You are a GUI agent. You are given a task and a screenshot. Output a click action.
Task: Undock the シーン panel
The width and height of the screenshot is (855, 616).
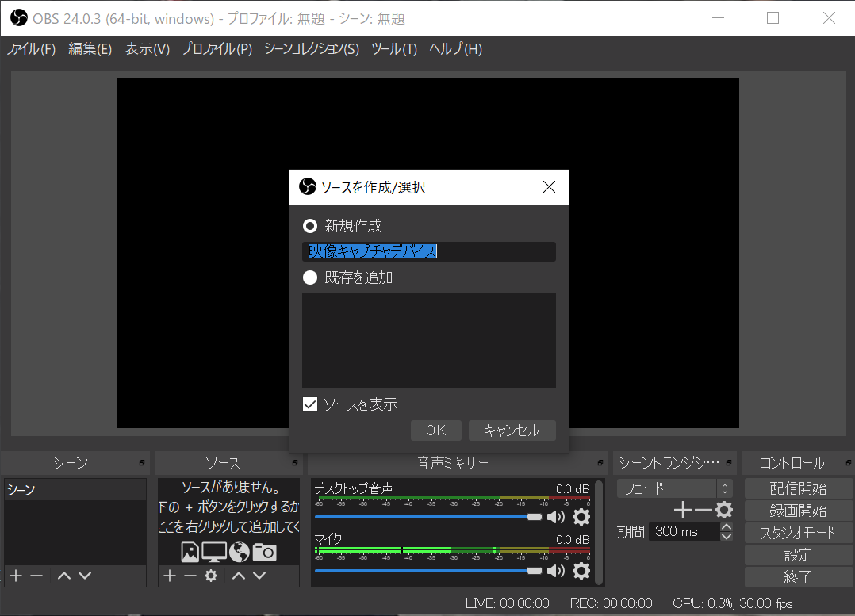point(142,463)
